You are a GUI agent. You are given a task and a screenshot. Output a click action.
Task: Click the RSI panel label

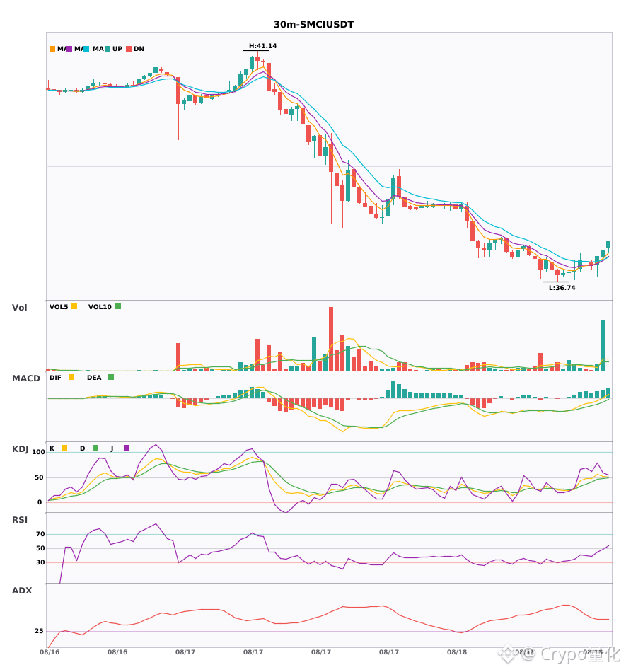pyautogui.click(x=20, y=519)
